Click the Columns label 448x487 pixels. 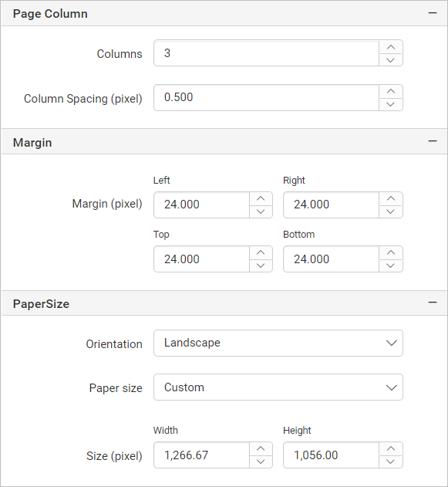[x=120, y=54]
